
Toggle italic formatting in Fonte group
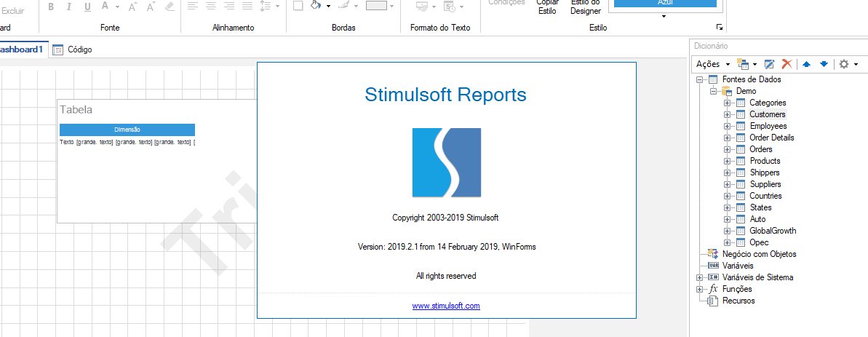click(69, 7)
